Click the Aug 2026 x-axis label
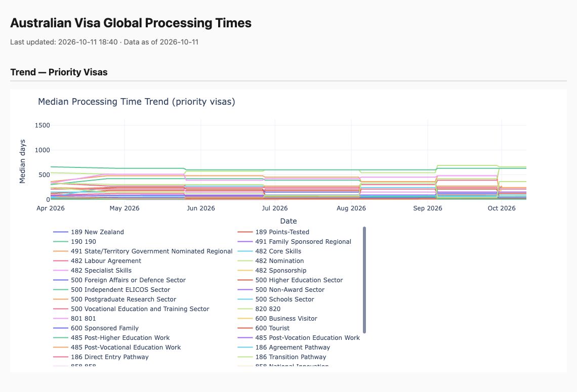The width and height of the screenshot is (577, 392). [351, 208]
